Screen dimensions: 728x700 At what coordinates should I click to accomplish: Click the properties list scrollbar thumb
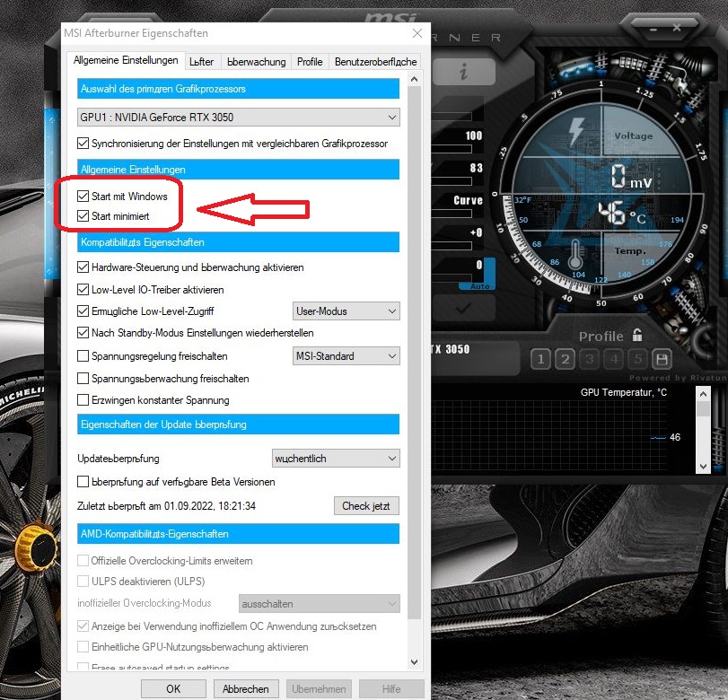pos(415,353)
